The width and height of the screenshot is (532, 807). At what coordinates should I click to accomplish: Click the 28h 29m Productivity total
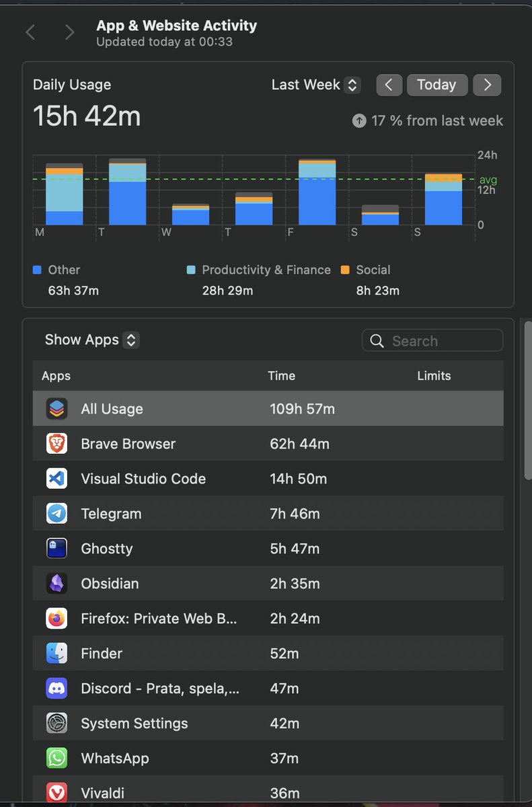click(x=227, y=291)
